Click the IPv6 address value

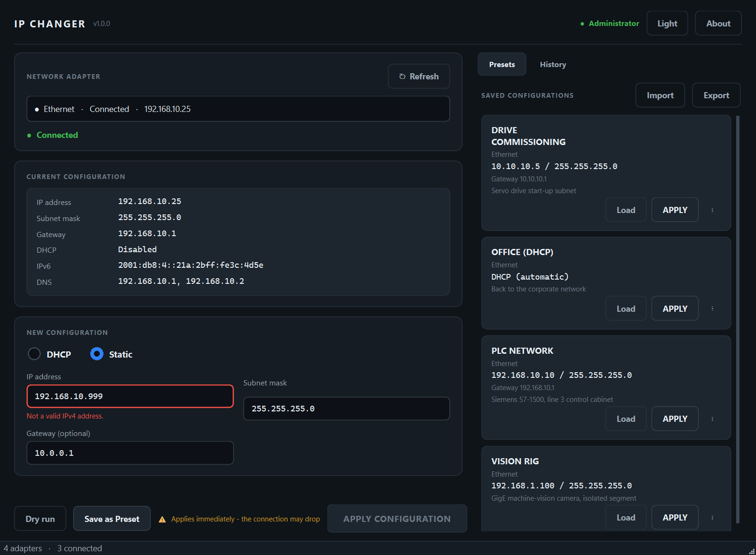coord(191,265)
